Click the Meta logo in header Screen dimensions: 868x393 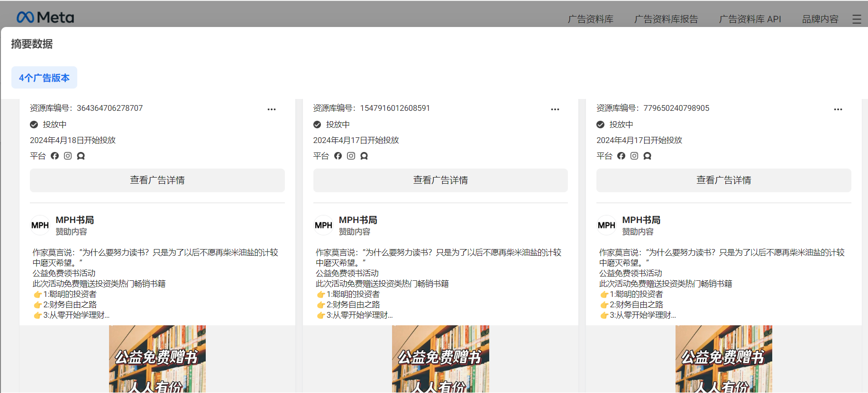coord(45,18)
